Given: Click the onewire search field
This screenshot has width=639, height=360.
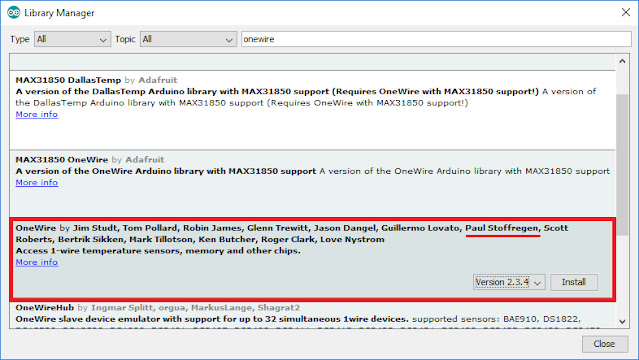Looking at the screenshot, I should click(x=436, y=39).
